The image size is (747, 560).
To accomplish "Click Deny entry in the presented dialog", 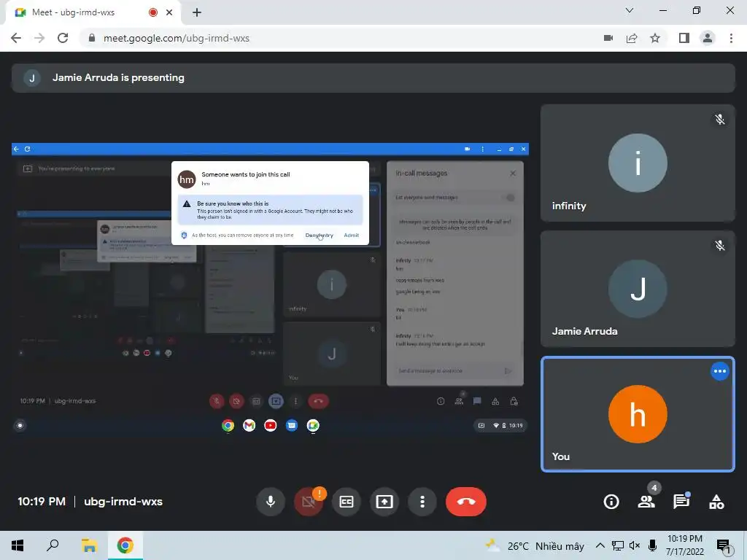I will pos(320,236).
